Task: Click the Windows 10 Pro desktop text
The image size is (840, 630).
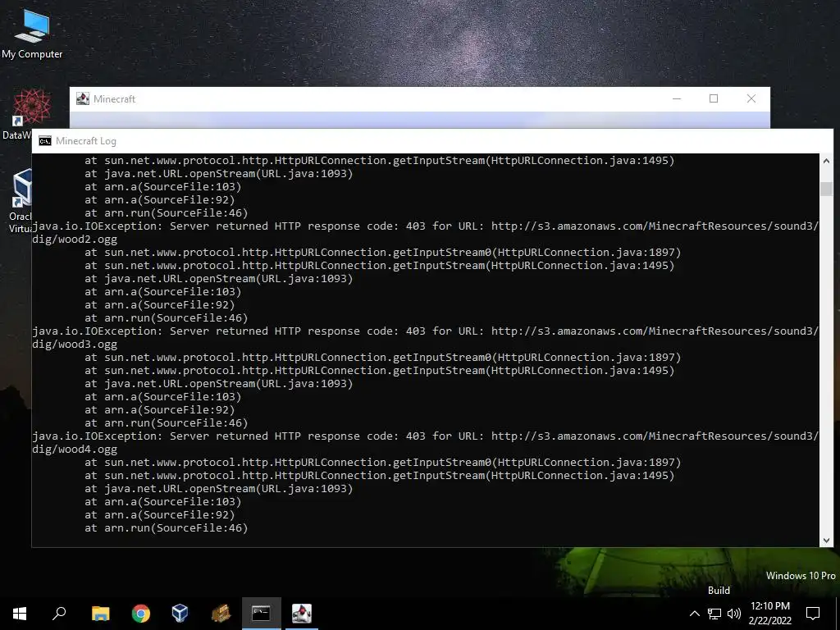Action: 801,575
